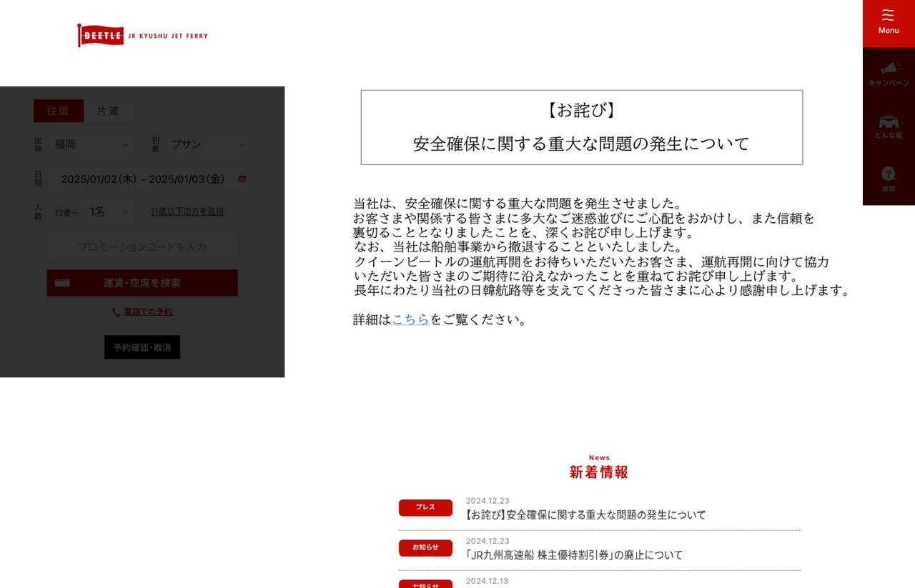Click the travel date range field
The width and height of the screenshot is (915, 588).
(149, 179)
